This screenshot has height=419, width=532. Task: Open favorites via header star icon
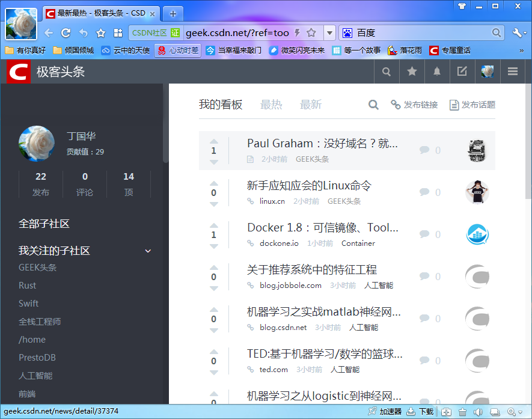[412, 72]
